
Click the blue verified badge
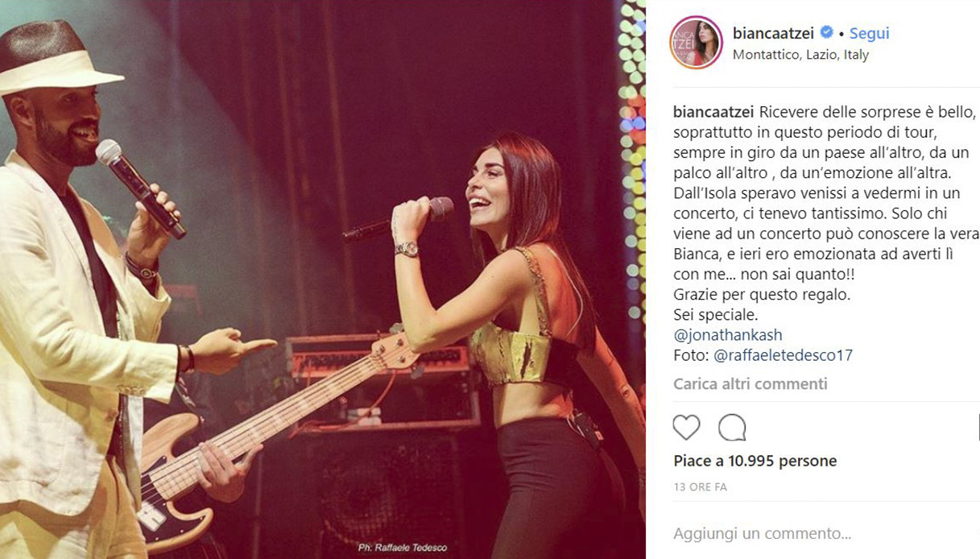[x=826, y=33]
